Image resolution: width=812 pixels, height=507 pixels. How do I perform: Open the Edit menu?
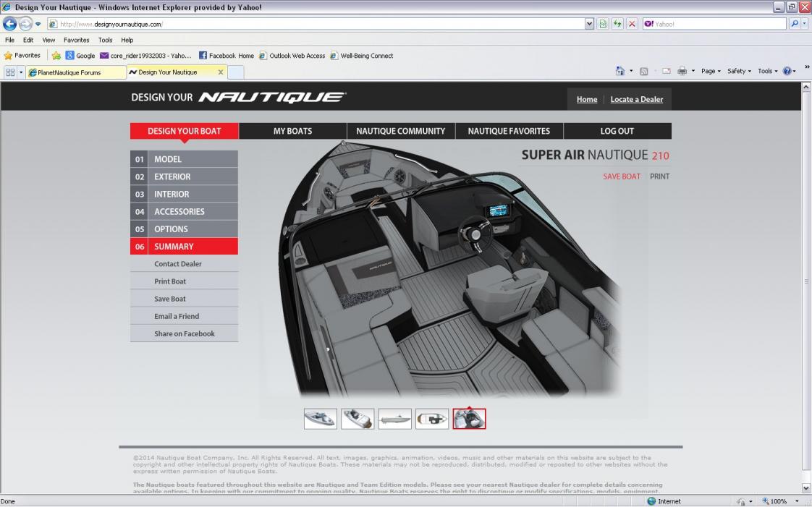pyautogui.click(x=28, y=40)
